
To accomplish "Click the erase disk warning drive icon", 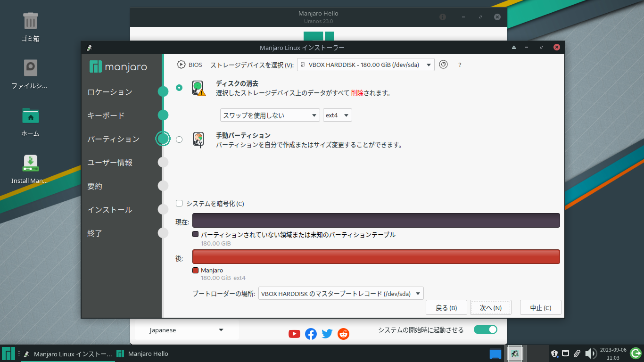I will click(x=199, y=88).
